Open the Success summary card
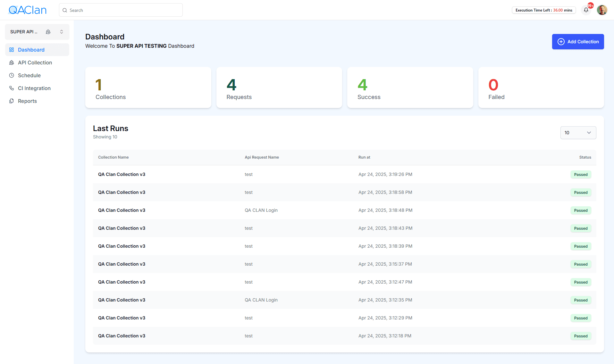This screenshot has width=614, height=364. pos(410,87)
